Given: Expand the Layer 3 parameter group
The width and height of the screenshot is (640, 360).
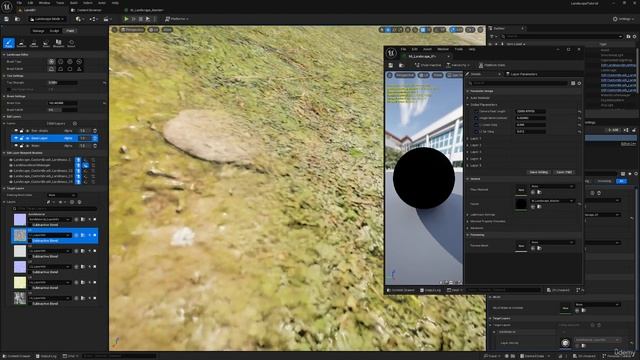Looking at the screenshot, I should click(468, 152).
